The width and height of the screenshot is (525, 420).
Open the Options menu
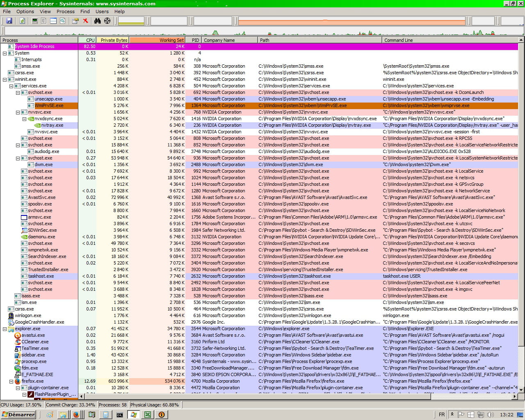pos(25,11)
